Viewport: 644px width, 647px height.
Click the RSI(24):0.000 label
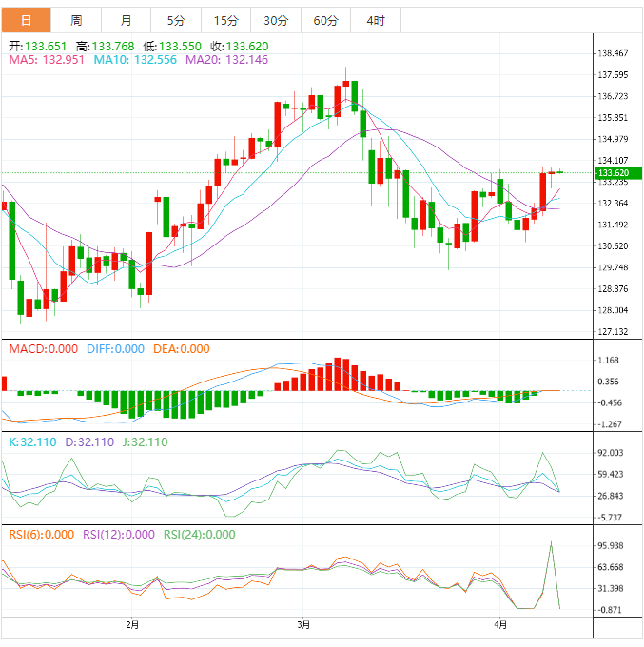pyautogui.click(x=200, y=535)
